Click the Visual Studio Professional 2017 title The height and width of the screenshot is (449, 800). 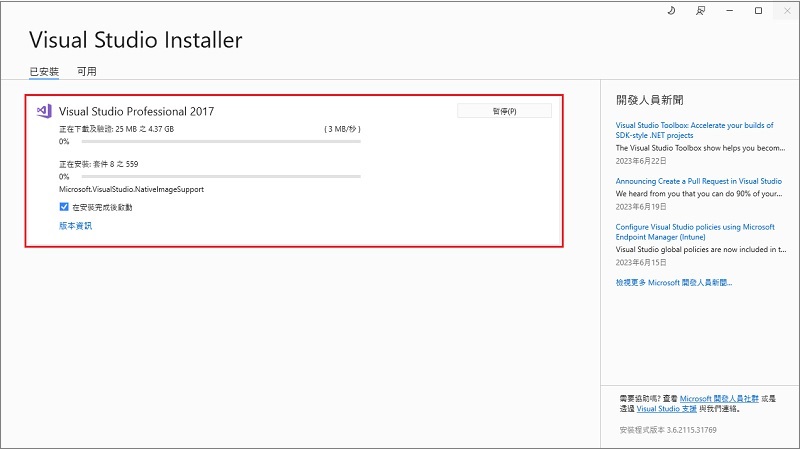[x=136, y=112]
